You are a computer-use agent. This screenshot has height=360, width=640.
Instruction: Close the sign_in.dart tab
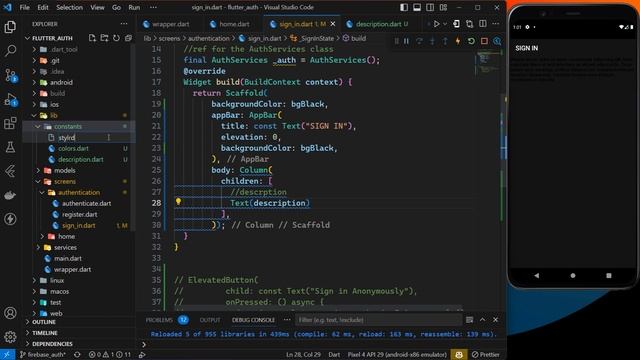point(333,24)
